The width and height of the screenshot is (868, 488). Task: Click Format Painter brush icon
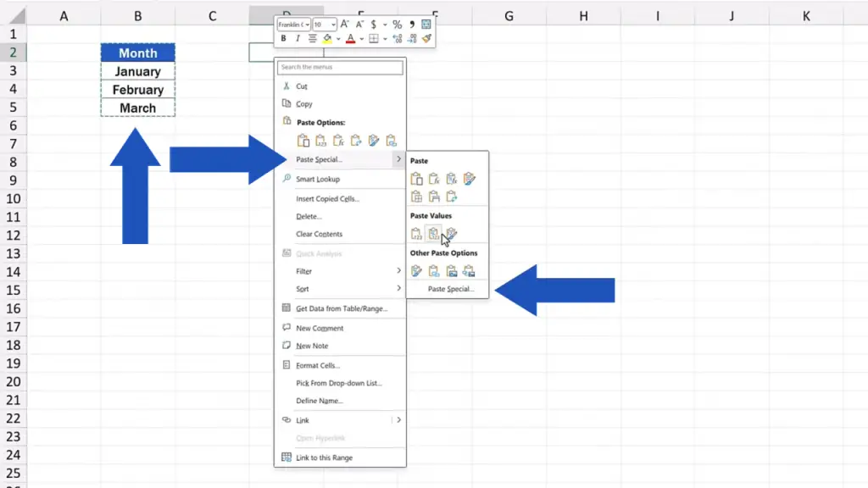426,39
